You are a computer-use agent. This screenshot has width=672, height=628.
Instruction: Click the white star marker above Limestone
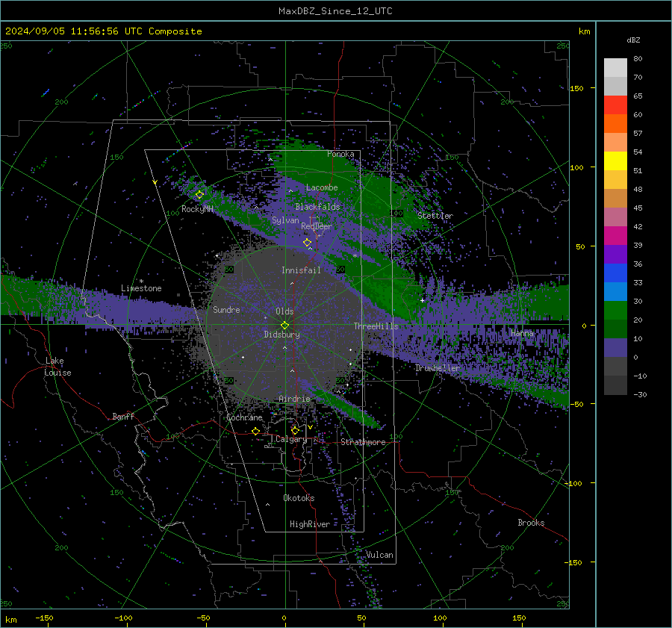click(141, 282)
